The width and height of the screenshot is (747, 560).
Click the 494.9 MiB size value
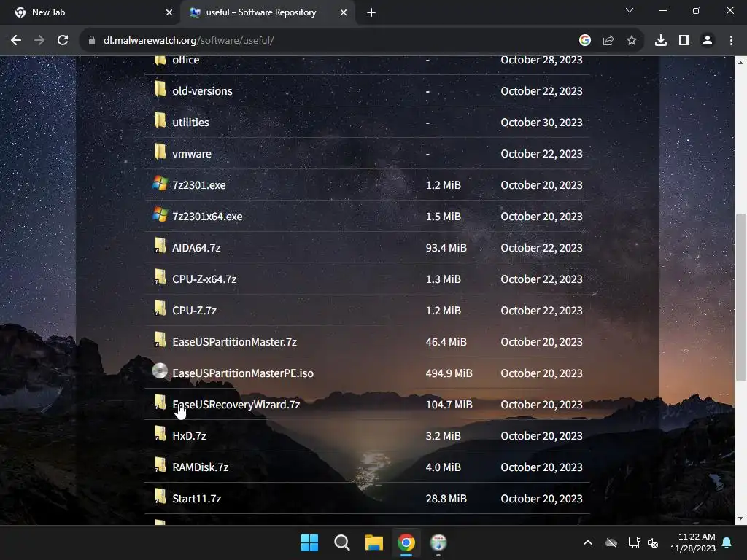(449, 374)
